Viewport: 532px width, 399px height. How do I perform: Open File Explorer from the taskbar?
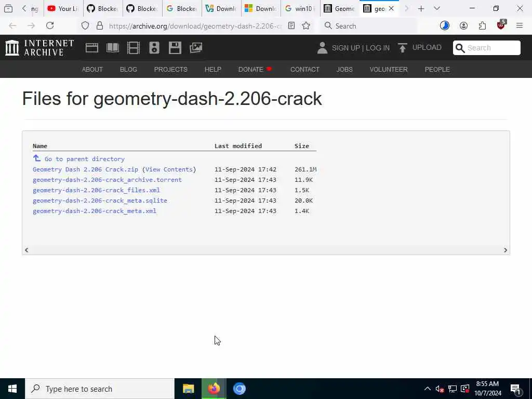188,389
